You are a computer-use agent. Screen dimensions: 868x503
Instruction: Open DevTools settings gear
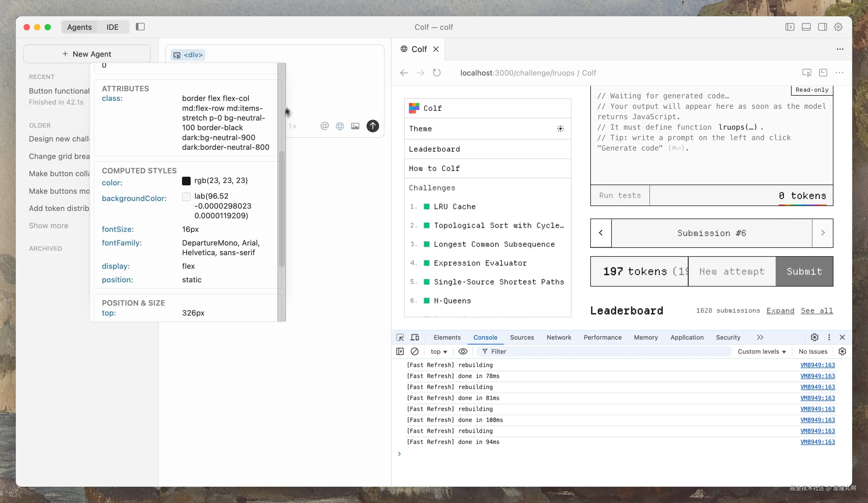coord(814,337)
